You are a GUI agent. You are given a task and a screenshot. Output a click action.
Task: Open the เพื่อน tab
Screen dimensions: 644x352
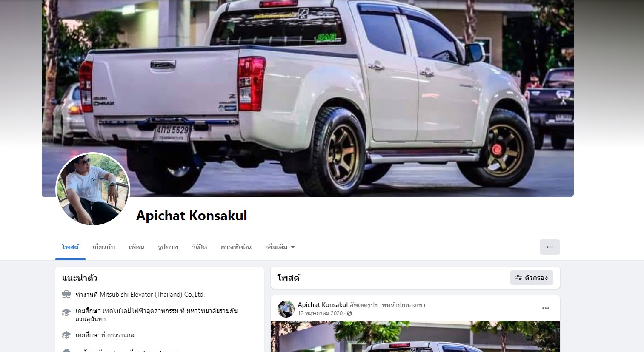pos(137,247)
